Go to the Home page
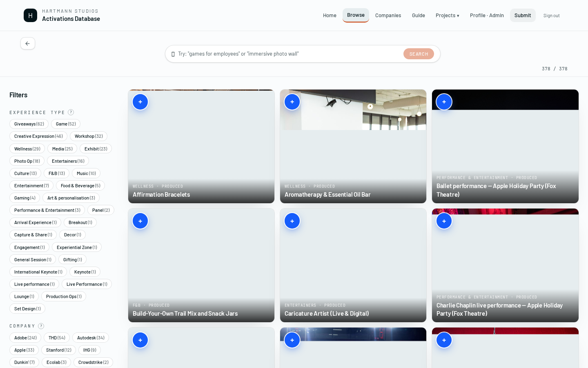Viewport: 588px width, 368px height. coord(330,16)
